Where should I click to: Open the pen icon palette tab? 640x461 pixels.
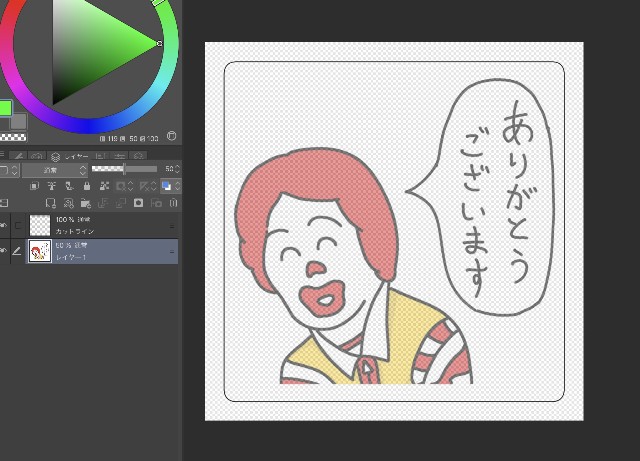(x=18, y=156)
